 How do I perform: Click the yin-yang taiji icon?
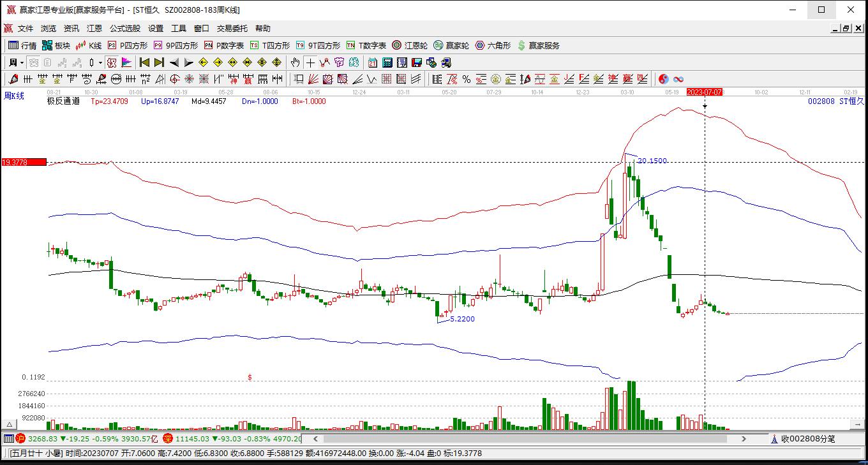(664, 79)
